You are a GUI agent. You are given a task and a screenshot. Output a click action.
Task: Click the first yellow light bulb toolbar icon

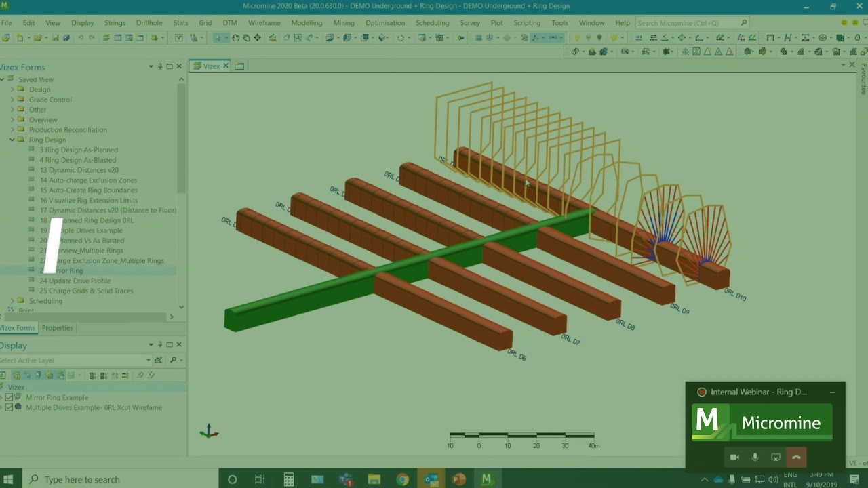(578, 38)
